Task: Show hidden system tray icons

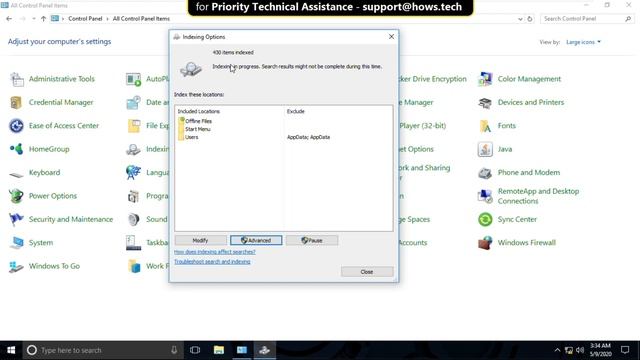Action: [557, 350]
